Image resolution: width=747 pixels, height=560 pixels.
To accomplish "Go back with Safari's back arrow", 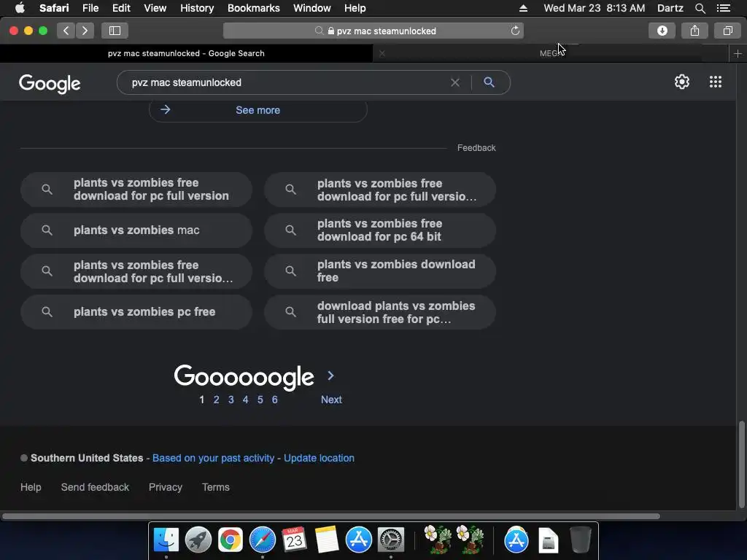I will pos(66,31).
